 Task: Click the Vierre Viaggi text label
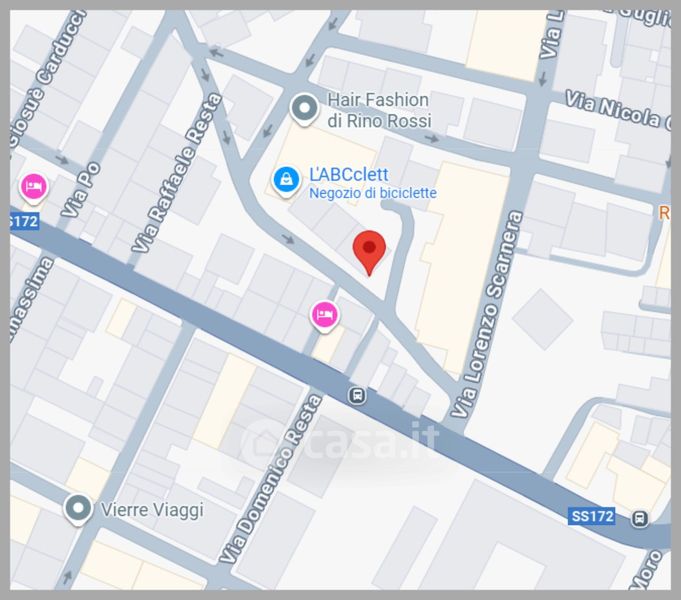pyautogui.click(x=152, y=510)
